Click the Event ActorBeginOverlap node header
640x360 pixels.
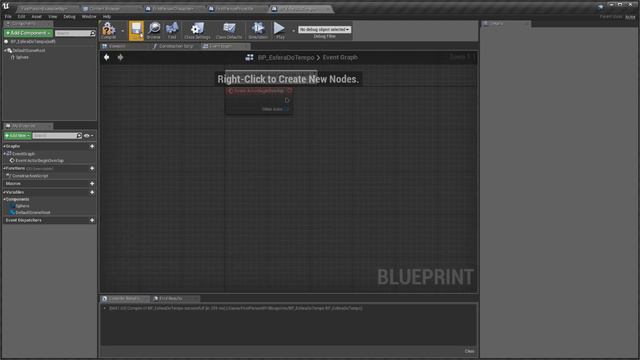[x=259, y=91]
